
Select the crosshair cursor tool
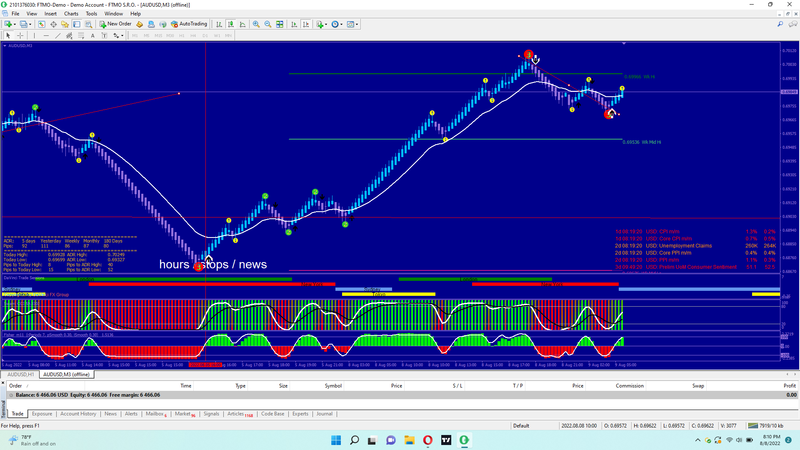19,35
